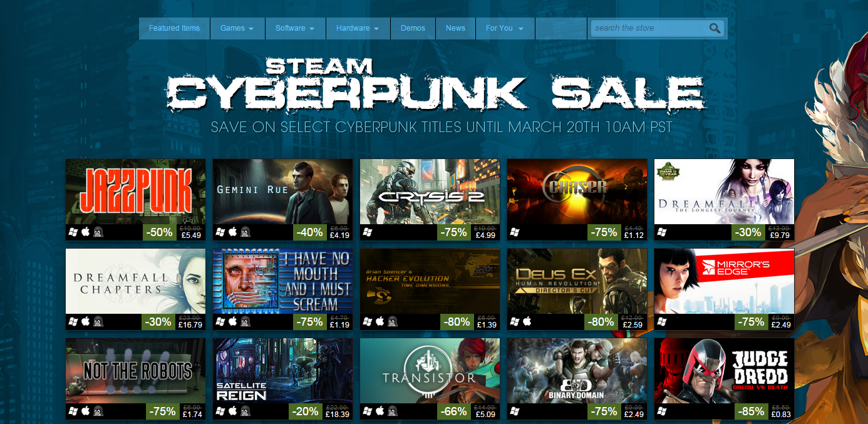
Task: Click the Windows icon under Gemini Rue
Action: [x=220, y=232]
